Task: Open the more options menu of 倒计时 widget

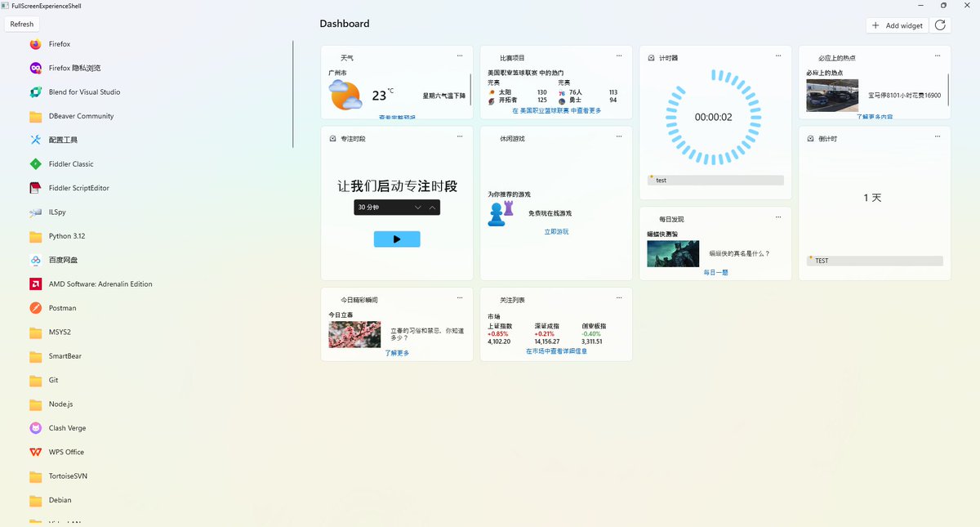Action: coord(938,136)
